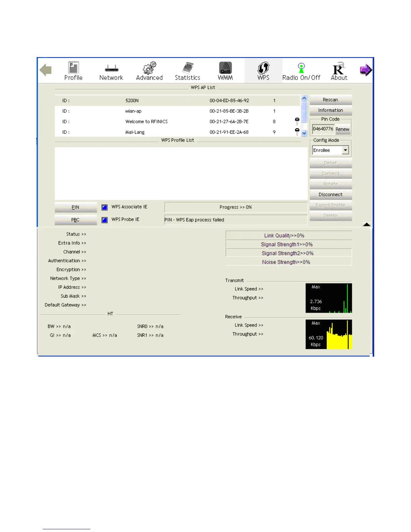Toggle the WPS Probe IE checkbox
This screenshot has width=411, height=532.
click(104, 220)
